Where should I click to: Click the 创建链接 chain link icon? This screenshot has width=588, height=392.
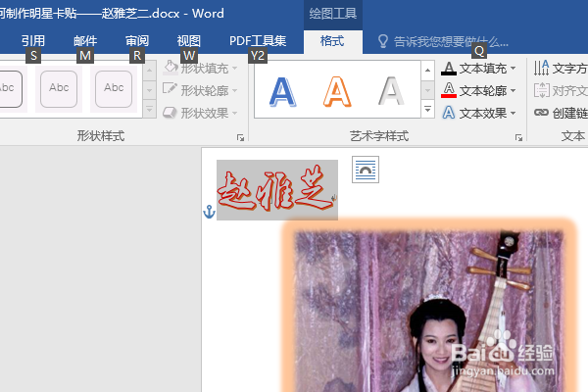coord(541,112)
